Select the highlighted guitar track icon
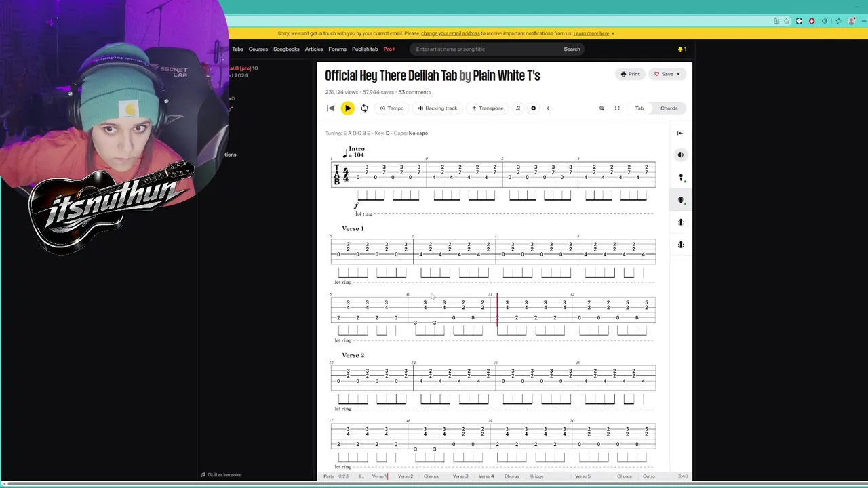This screenshot has height=488, width=868. (x=681, y=200)
